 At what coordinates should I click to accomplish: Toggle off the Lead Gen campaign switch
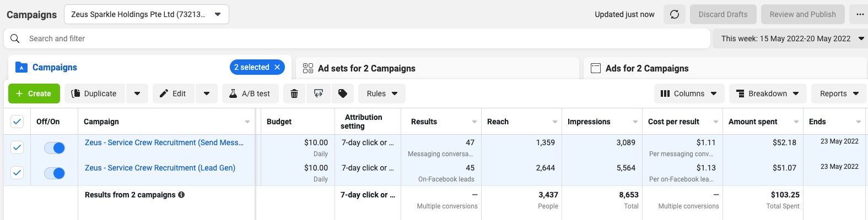(55, 173)
